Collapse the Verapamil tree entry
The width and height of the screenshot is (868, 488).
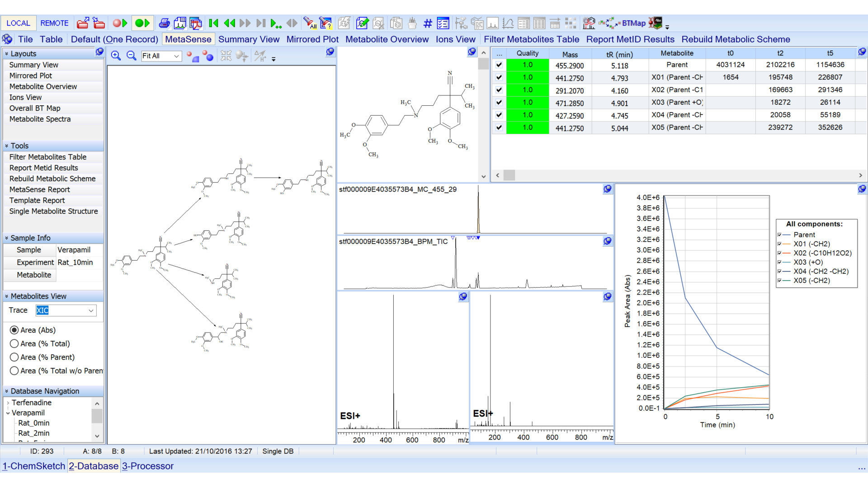pyautogui.click(x=9, y=413)
